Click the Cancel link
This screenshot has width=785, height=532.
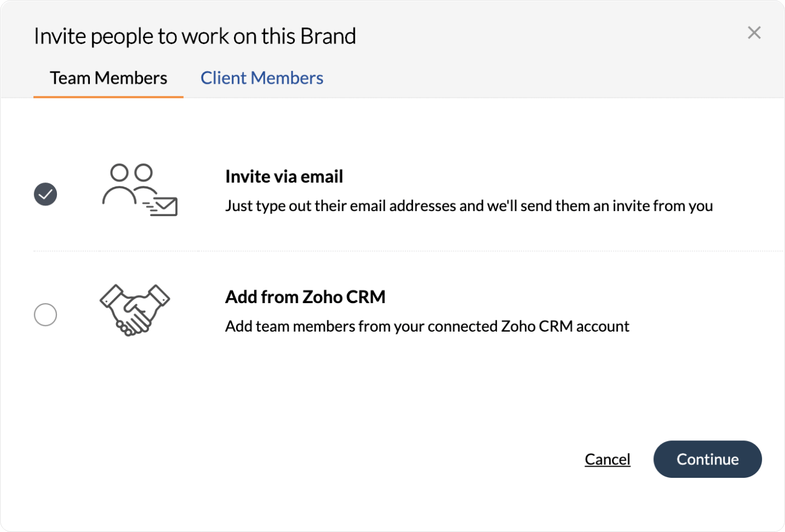pyautogui.click(x=607, y=459)
